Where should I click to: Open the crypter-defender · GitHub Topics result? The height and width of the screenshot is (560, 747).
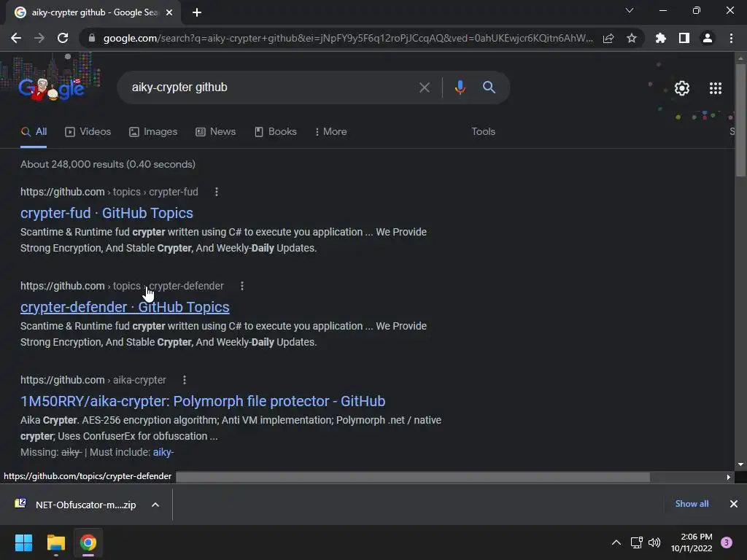[125, 307]
